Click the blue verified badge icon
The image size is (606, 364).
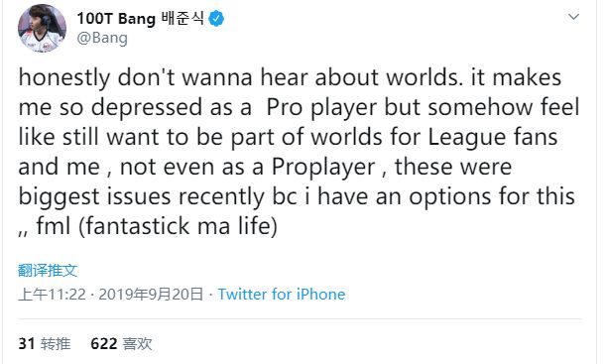click(216, 19)
